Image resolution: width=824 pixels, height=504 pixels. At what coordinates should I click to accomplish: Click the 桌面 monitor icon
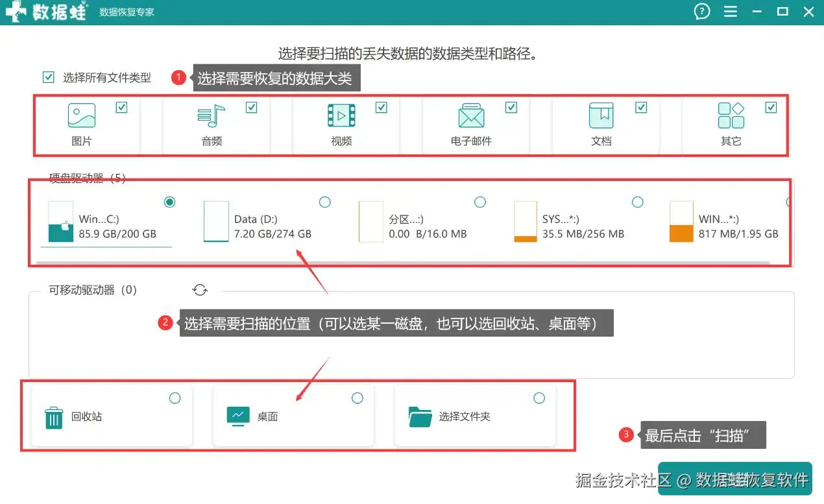click(x=238, y=415)
